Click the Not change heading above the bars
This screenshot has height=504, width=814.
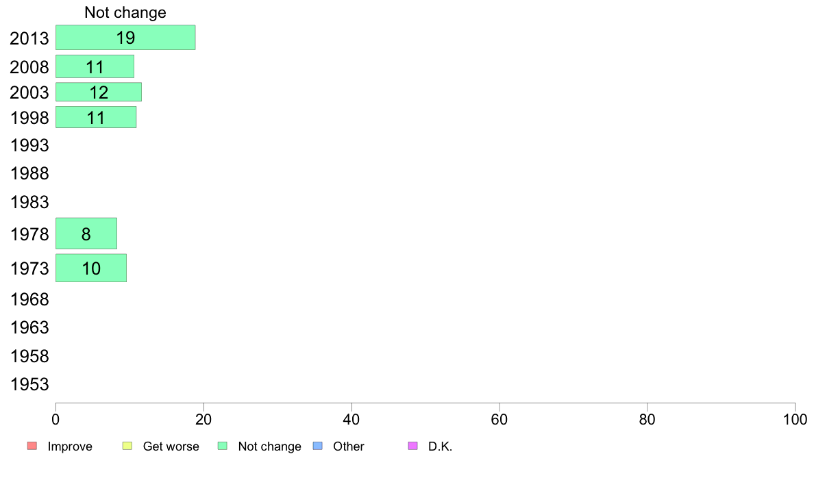(x=125, y=12)
